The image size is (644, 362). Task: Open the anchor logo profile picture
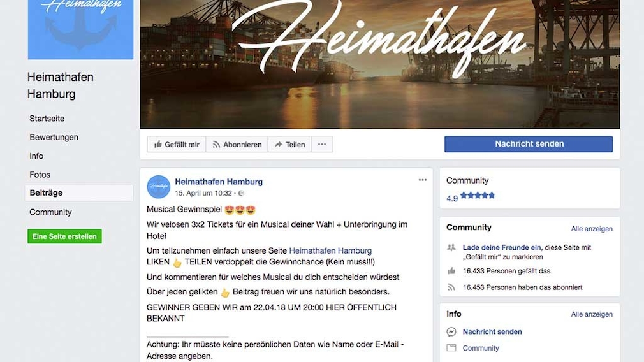pyautogui.click(x=80, y=29)
